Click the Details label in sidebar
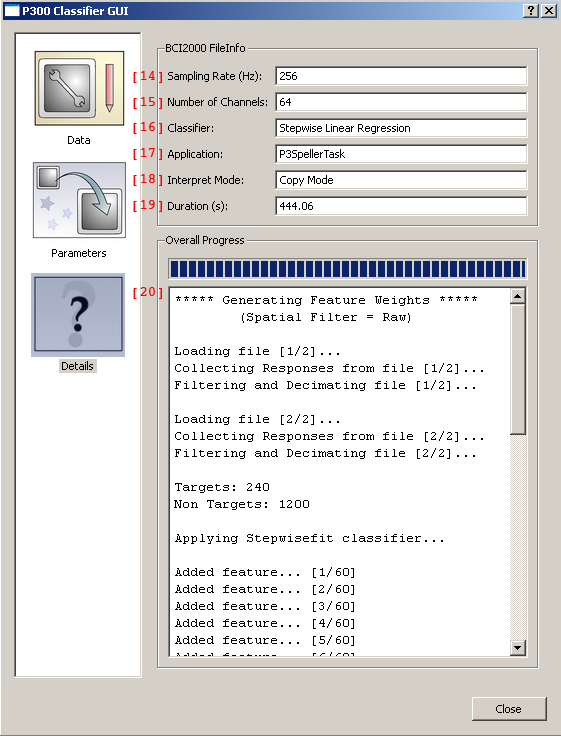Image resolution: width=561 pixels, height=736 pixels. click(x=77, y=366)
